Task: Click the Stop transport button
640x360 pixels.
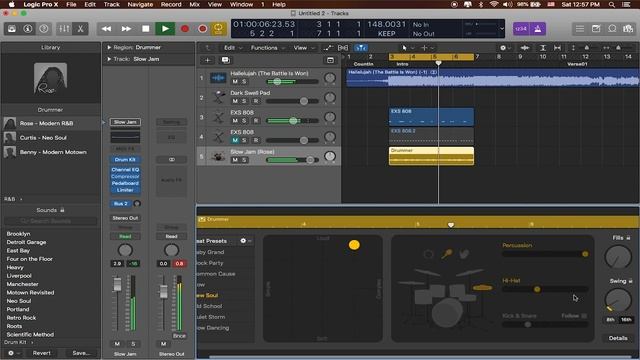Action: (145, 29)
